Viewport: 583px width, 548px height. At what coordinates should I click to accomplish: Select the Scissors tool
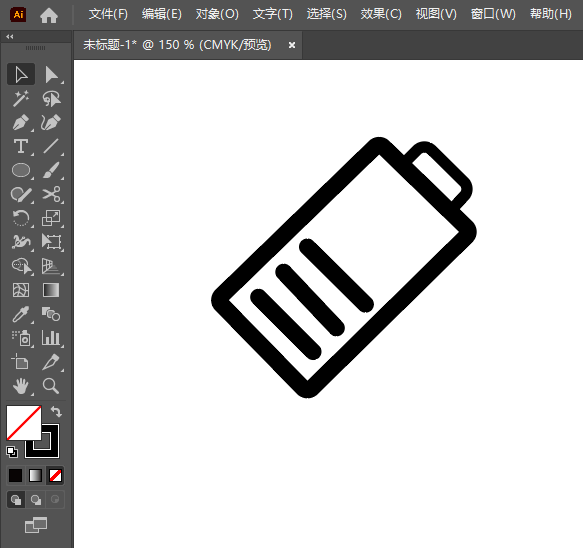tap(51, 194)
